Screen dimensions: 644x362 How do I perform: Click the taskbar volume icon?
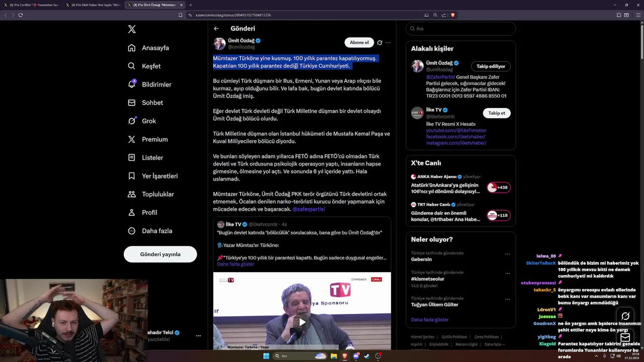618,356
